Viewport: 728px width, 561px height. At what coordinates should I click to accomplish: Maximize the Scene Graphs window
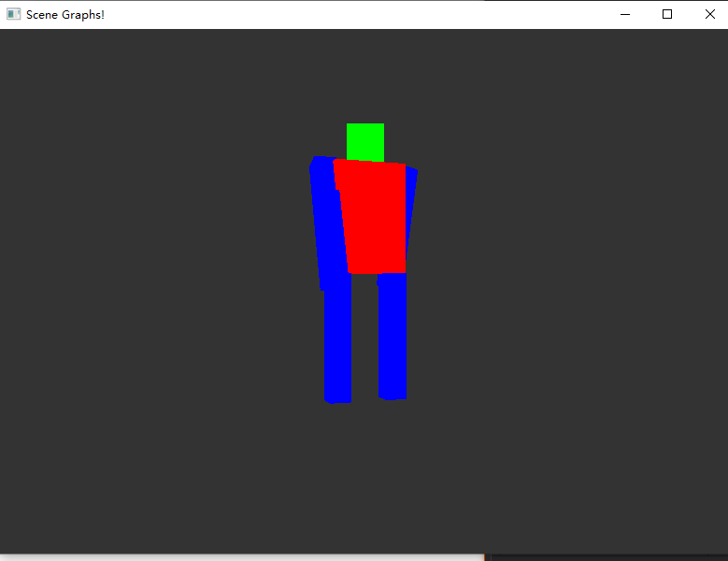click(x=667, y=14)
